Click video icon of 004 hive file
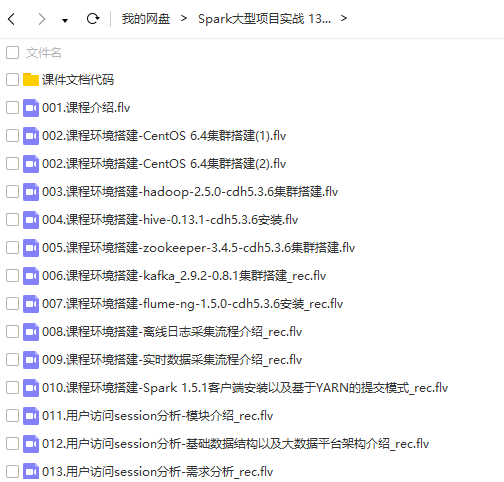Screen dimensions: 504x482 (31, 220)
